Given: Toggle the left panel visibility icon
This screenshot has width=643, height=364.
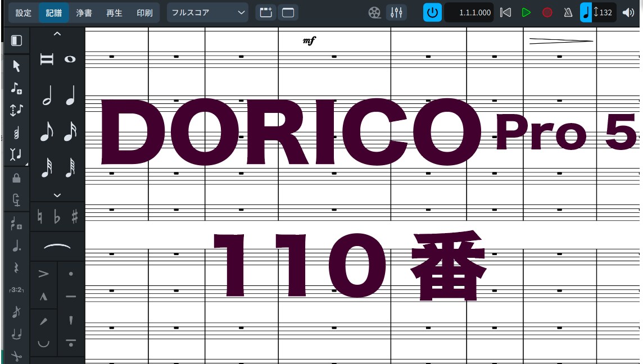Looking at the screenshot, I should tap(16, 40).
